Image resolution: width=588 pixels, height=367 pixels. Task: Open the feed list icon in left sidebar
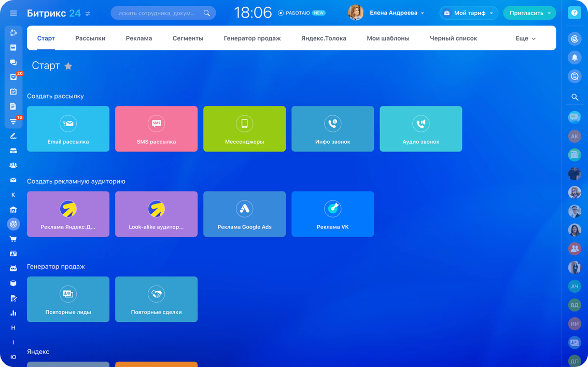click(x=13, y=47)
